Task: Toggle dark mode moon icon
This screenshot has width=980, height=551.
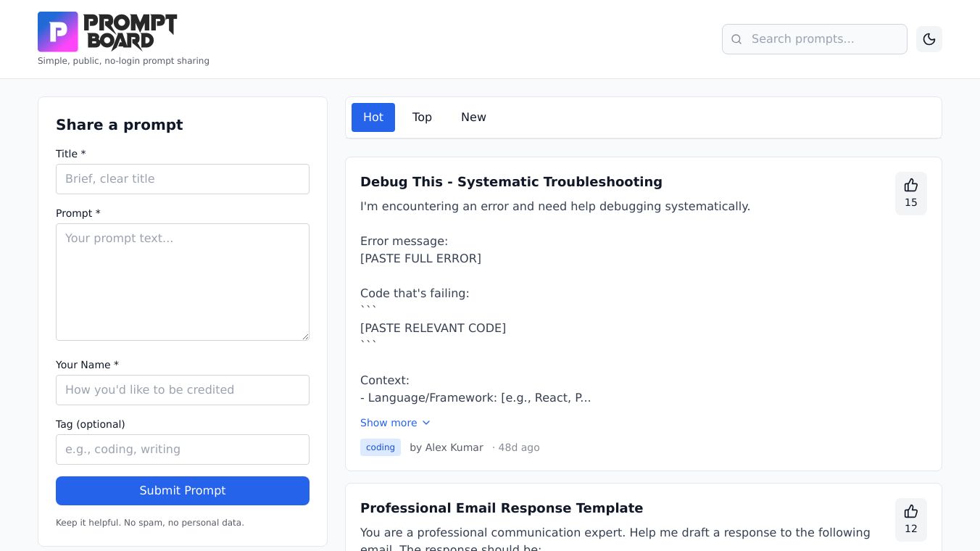Action: pos(929,39)
